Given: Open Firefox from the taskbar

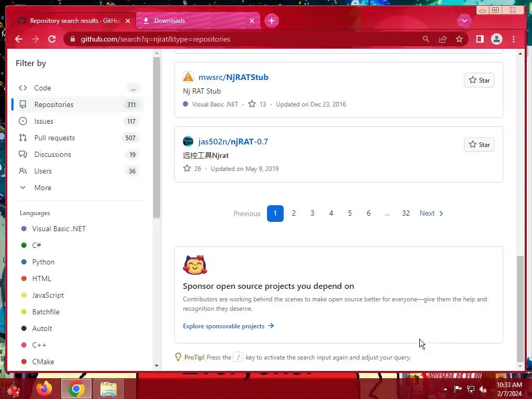Looking at the screenshot, I should [x=45, y=389].
